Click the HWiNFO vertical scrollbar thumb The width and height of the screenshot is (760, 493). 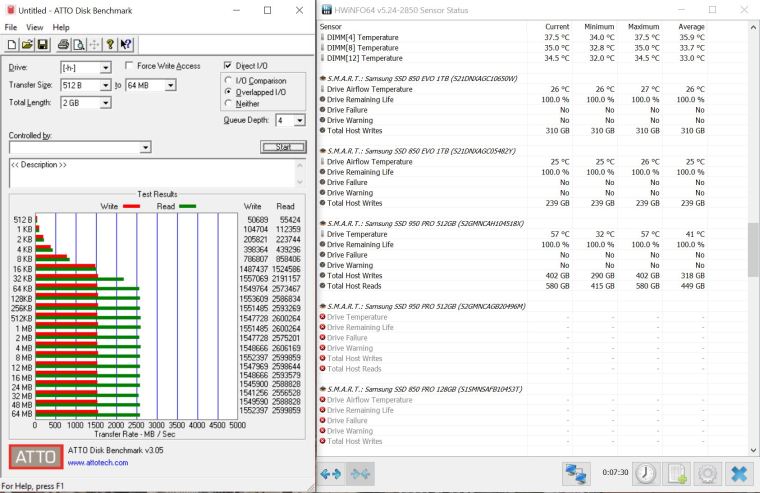click(x=754, y=250)
